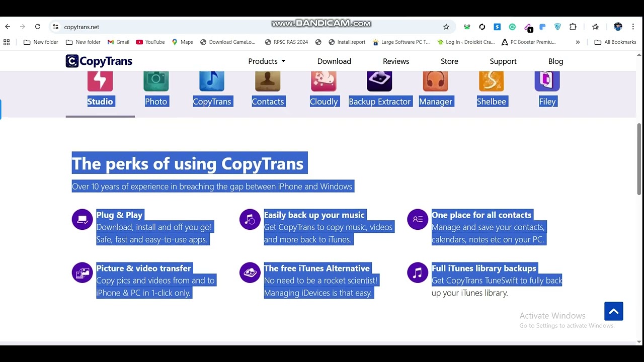The image size is (644, 362).
Task: Open the Blog nav item
Action: click(x=555, y=61)
